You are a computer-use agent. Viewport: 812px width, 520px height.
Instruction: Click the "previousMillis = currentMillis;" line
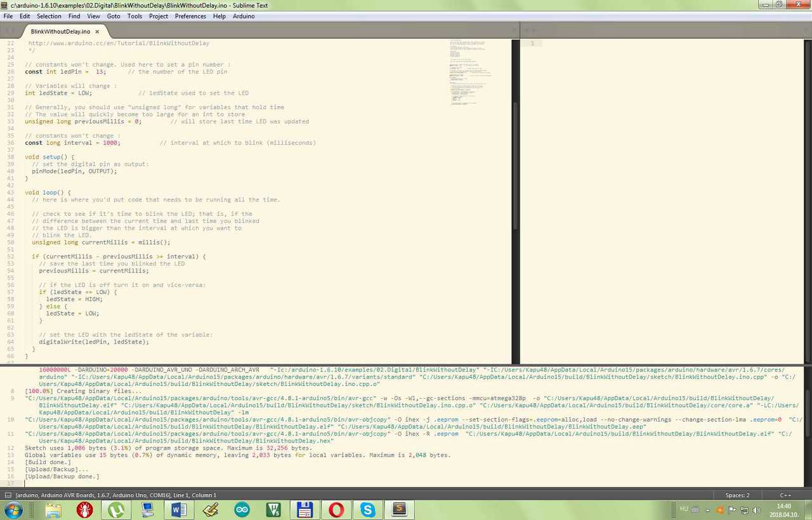pos(94,270)
